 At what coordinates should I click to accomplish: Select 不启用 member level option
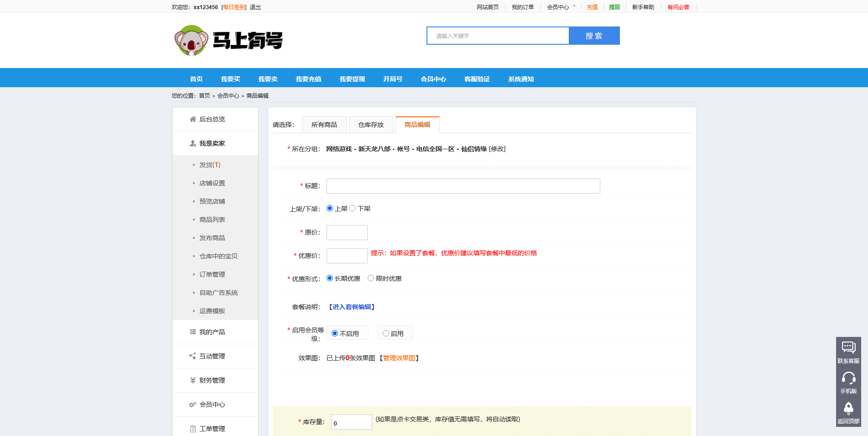click(x=335, y=333)
